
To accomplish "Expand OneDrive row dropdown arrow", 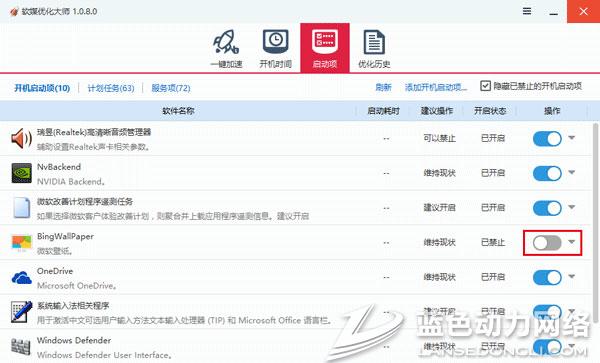I will click(x=572, y=277).
